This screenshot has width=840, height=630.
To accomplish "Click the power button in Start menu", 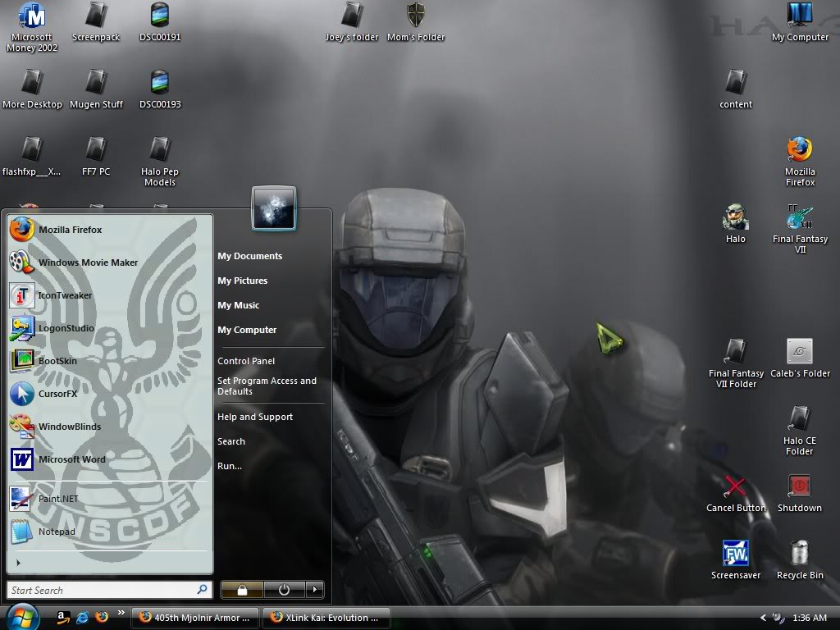I will coord(284,590).
